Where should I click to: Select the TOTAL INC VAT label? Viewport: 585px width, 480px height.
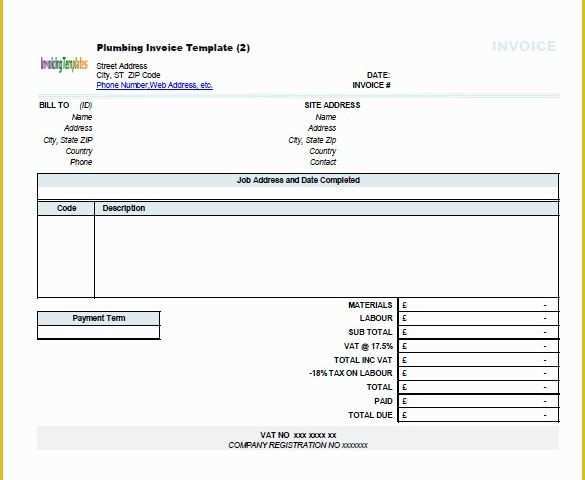coord(363,360)
